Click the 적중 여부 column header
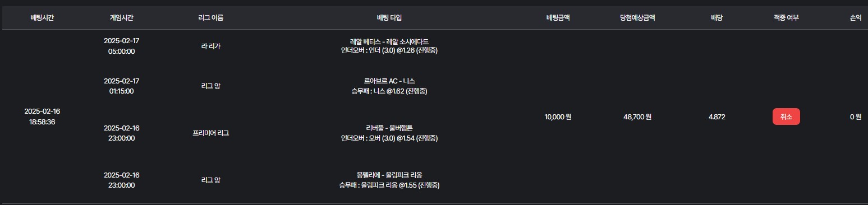This screenshot has width=868, height=205. click(x=786, y=18)
